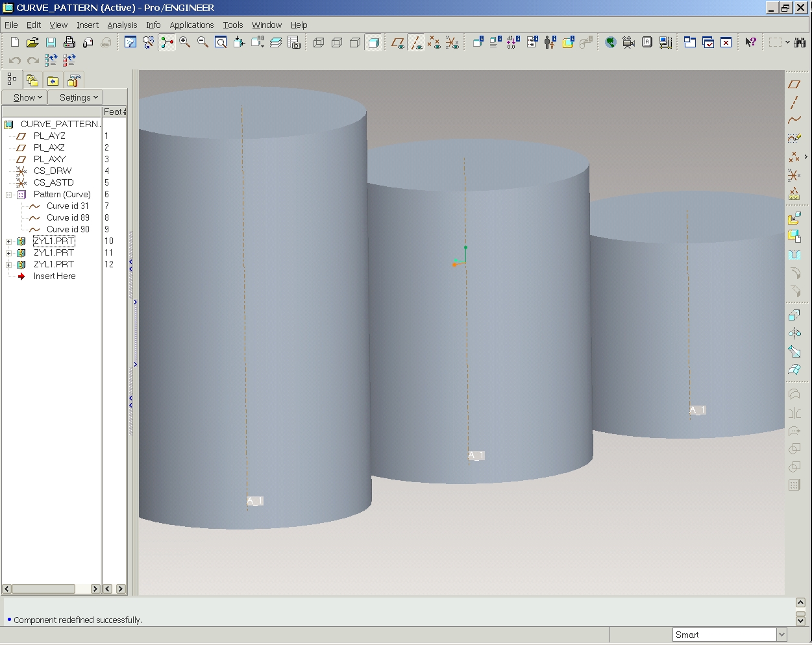Image resolution: width=812 pixels, height=645 pixels.
Task: Click the Refit view icon
Action: [x=221, y=43]
